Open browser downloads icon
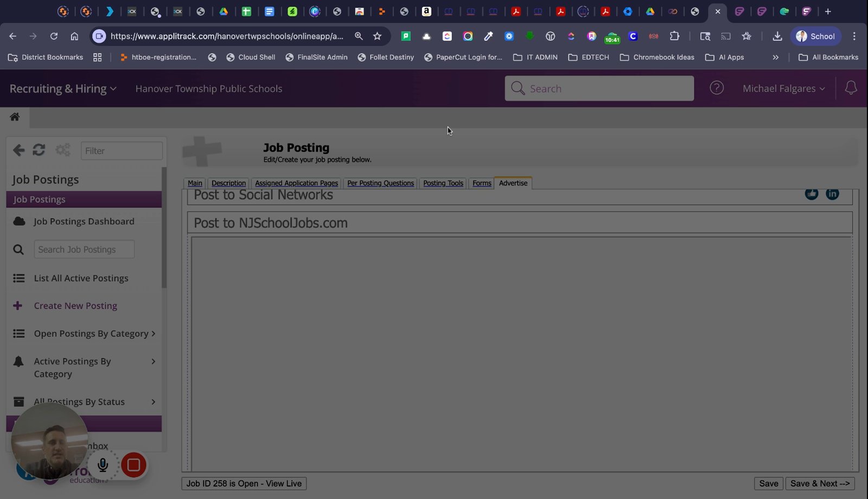The height and width of the screenshot is (499, 868). (777, 36)
